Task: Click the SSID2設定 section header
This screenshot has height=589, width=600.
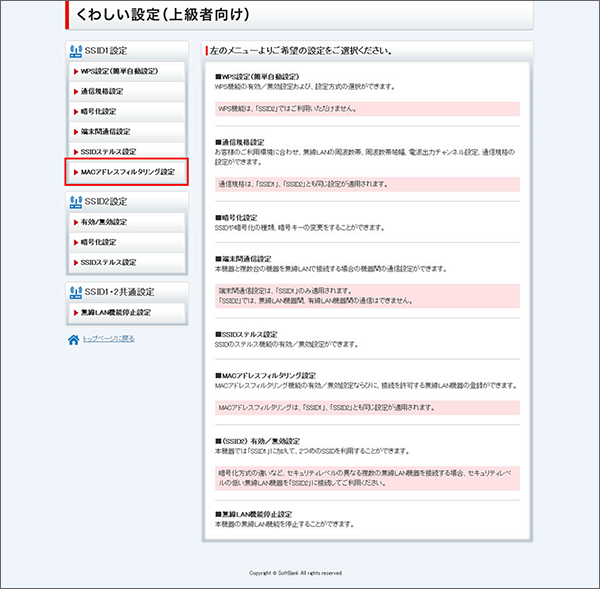Action: 127,202
